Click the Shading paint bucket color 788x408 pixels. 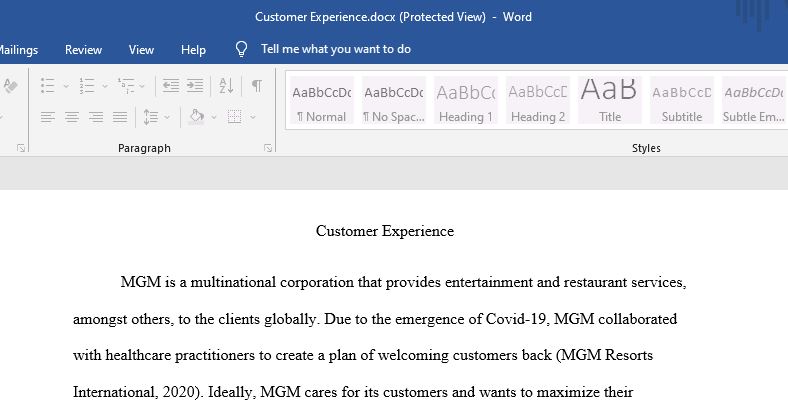point(196,117)
